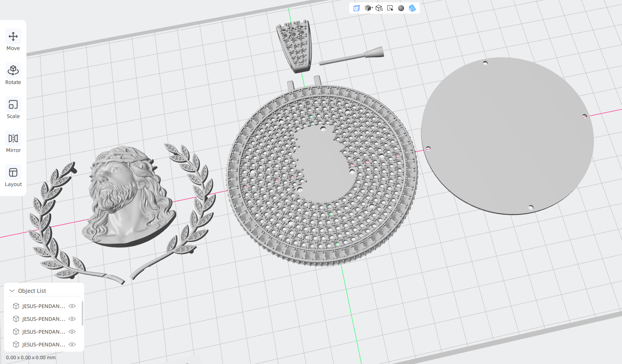Click cube icon of fourth Object List row
This screenshot has height=364, width=622.
(x=16, y=344)
